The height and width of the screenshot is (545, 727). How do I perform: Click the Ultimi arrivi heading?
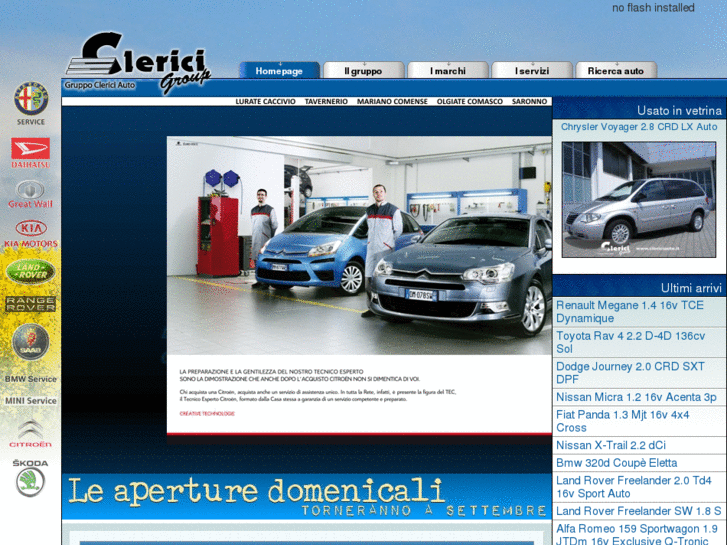pos(691,288)
